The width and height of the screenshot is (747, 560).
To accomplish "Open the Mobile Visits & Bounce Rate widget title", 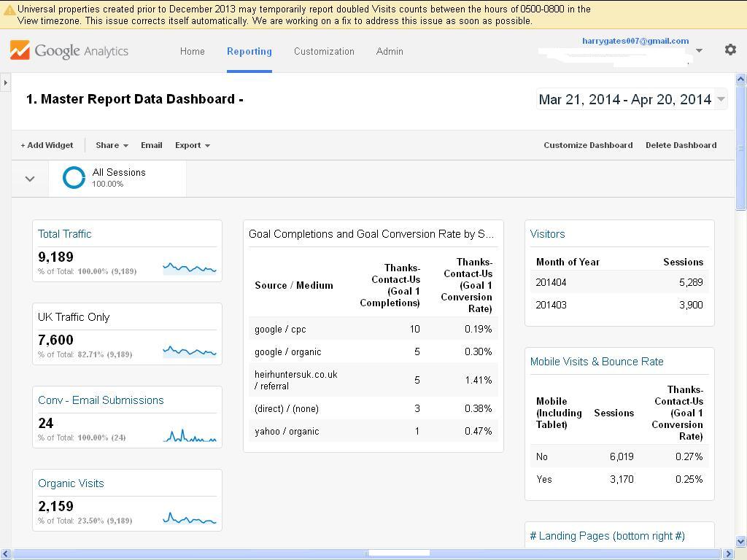I will [x=597, y=362].
